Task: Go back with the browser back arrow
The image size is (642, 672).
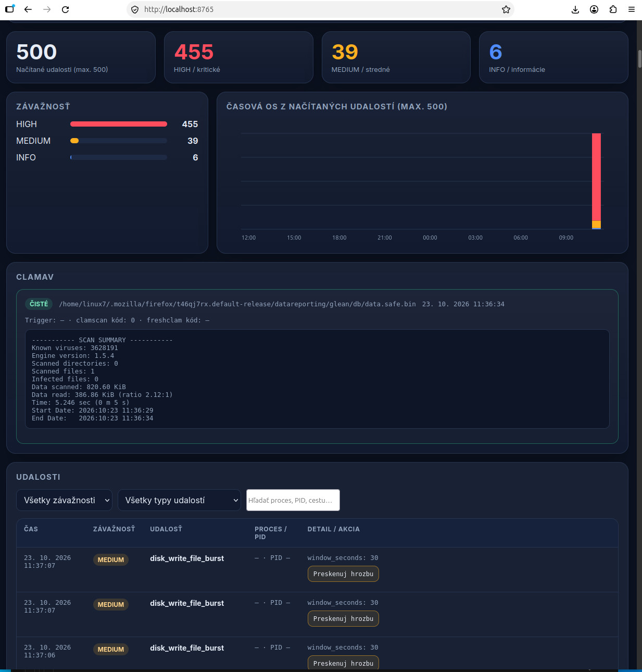Action: click(x=28, y=9)
